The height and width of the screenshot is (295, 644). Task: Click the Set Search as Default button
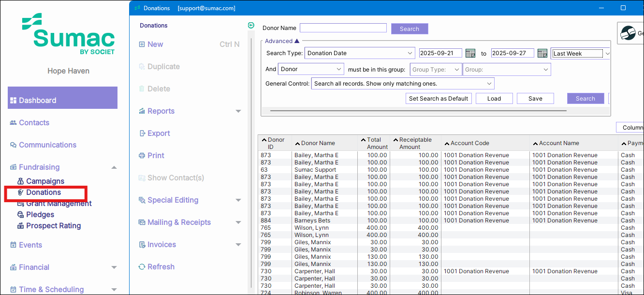[439, 99]
